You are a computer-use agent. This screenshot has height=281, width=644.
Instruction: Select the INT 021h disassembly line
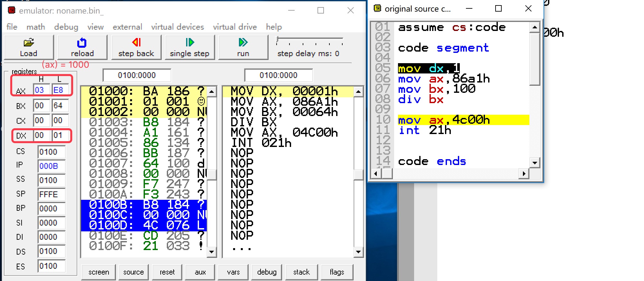(261, 143)
